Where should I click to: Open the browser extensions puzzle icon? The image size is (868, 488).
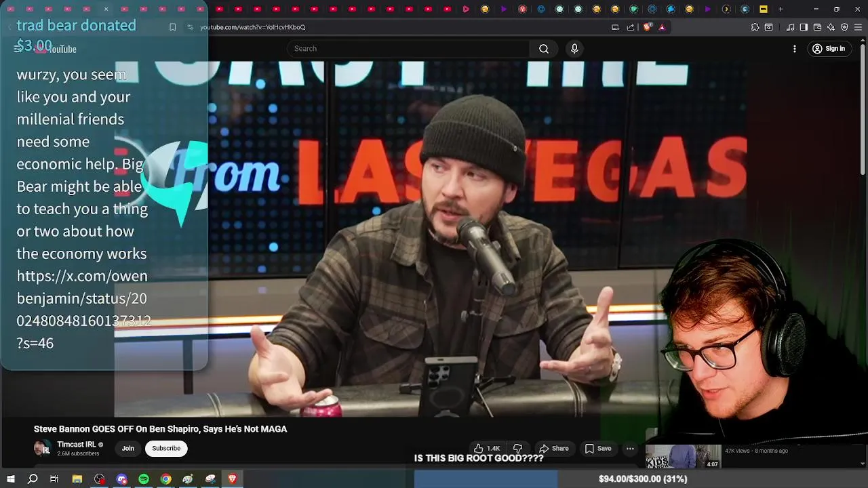point(755,27)
